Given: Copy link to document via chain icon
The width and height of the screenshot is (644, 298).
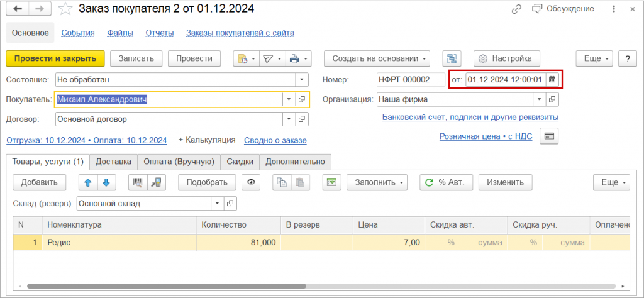Looking at the screenshot, I should (516, 9).
